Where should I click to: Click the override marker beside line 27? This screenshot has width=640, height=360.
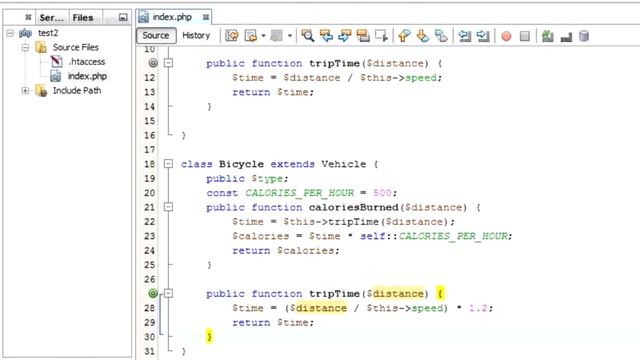pyautogui.click(x=153, y=293)
